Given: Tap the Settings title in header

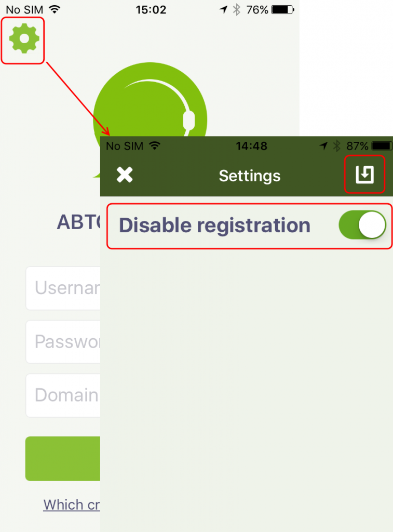Looking at the screenshot, I should [250, 176].
